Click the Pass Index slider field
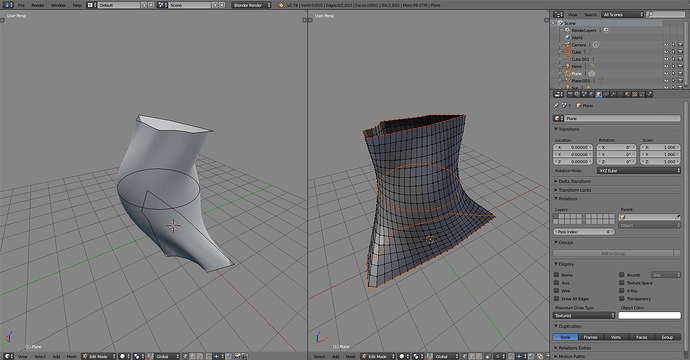Viewport: 690px width, 360px height. pyautogui.click(x=584, y=231)
